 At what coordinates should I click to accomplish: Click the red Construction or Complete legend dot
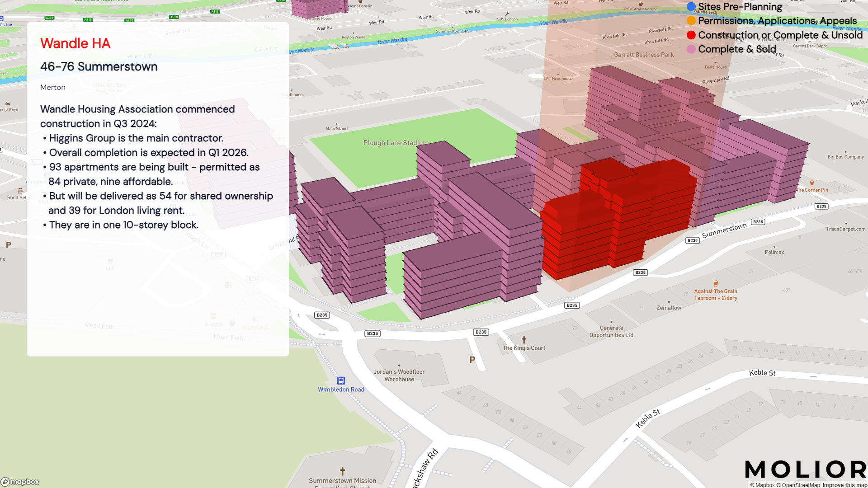click(x=691, y=35)
